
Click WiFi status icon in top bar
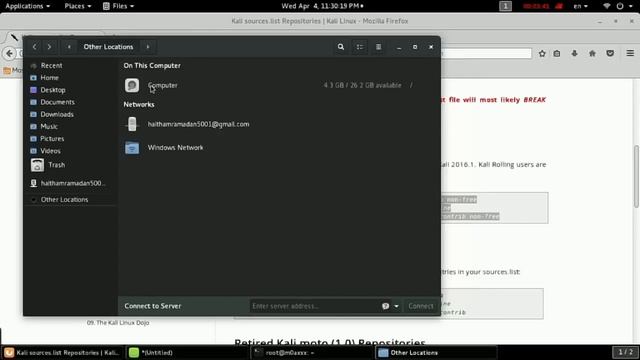point(607,6)
